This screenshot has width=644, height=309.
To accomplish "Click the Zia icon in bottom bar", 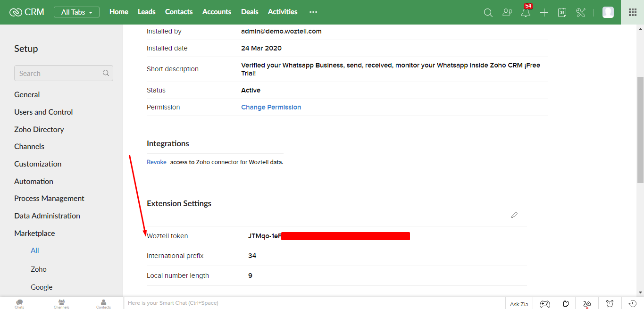I will [x=587, y=304].
